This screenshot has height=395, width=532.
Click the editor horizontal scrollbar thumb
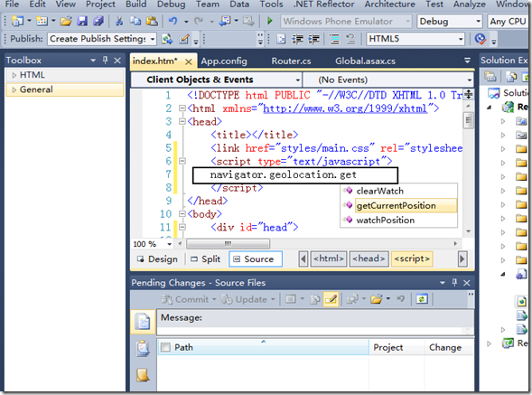228,243
